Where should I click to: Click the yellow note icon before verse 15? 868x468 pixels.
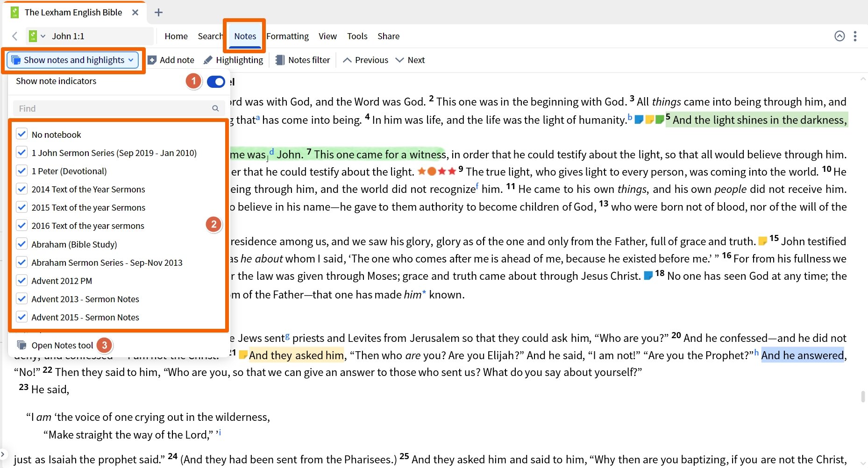(762, 241)
